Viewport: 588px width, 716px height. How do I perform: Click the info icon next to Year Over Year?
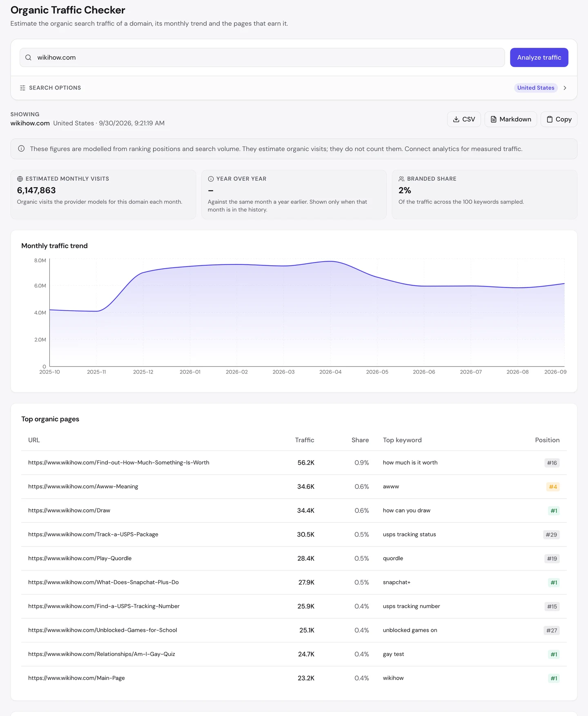coord(211,179)
